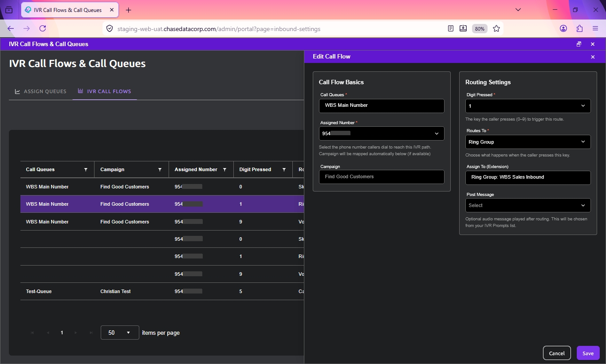Open Firefox View icon in tab strip

(9, 10)
